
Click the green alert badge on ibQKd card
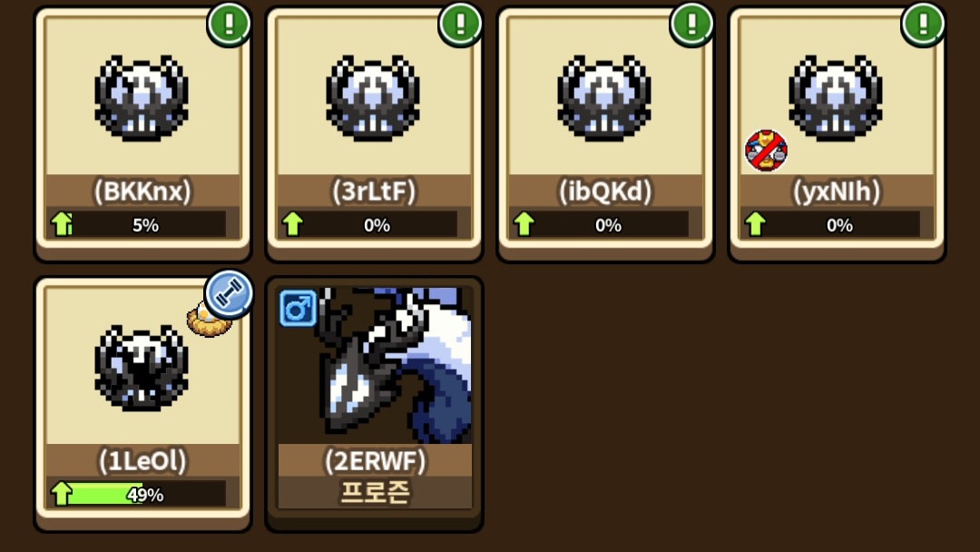(691, 24)
